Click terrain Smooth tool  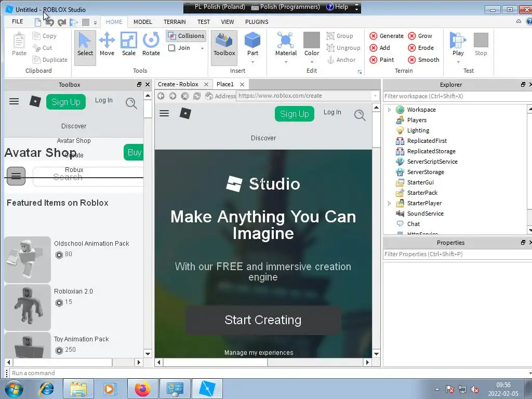(424, 60)
